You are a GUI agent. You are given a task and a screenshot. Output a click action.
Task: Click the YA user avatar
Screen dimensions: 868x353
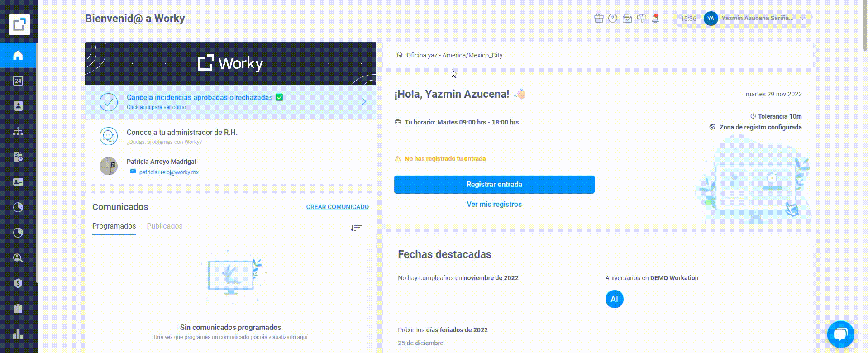coord(711,19)
